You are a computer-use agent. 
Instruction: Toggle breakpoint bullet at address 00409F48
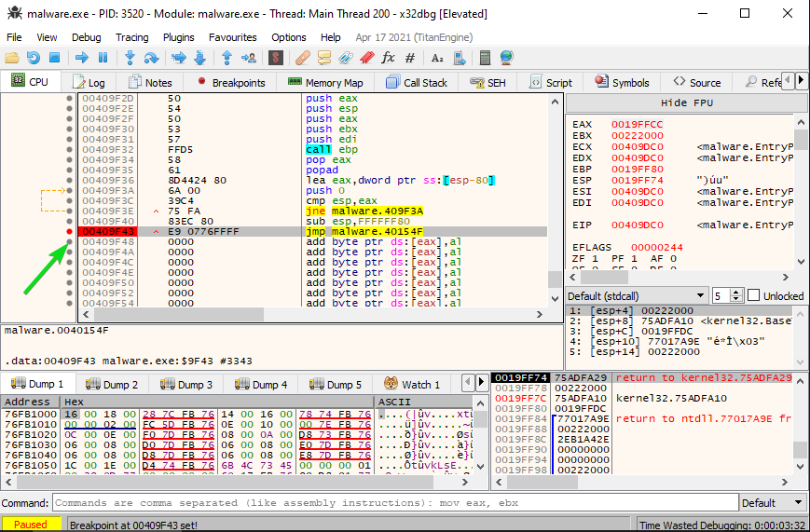pos(69,241)
